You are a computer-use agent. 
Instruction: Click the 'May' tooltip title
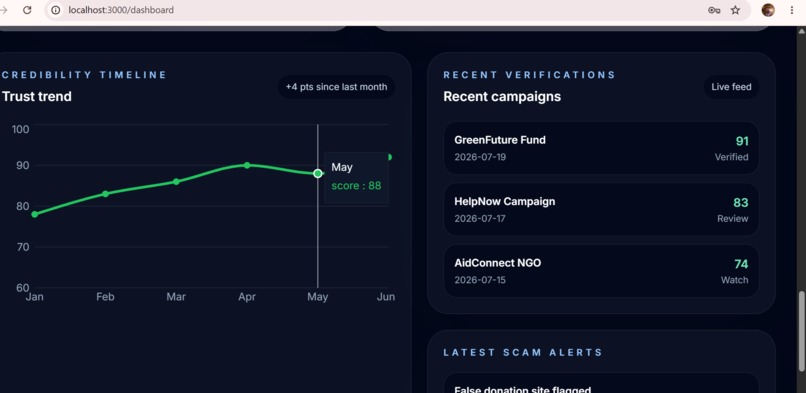(x=342, y=167)
